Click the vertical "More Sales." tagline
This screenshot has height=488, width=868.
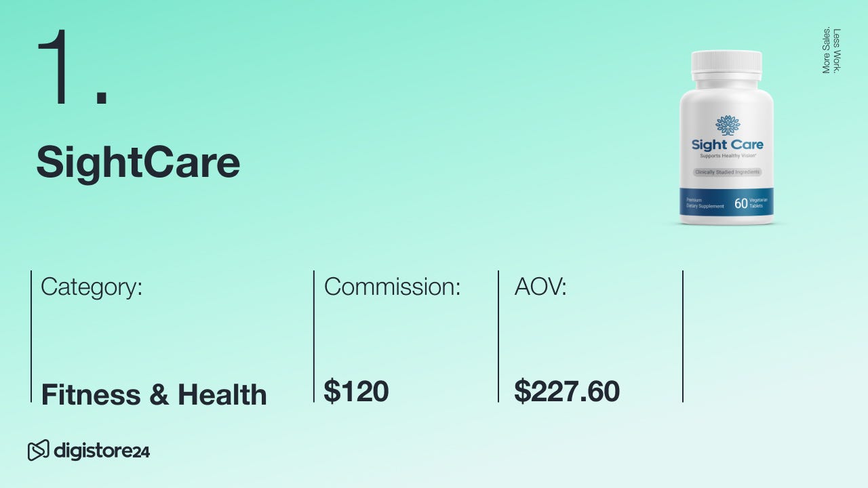(826, 51)
